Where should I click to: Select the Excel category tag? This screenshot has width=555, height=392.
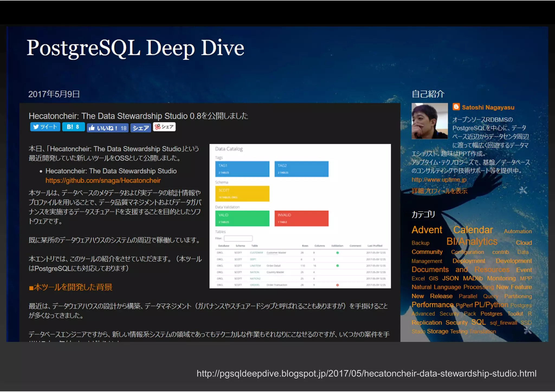[x=418, y=279]
